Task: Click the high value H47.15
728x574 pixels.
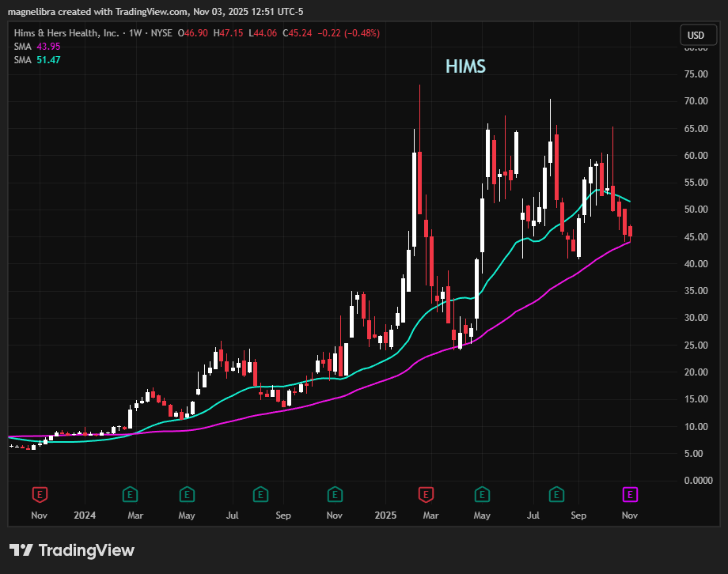Action: tap(228, 33)
